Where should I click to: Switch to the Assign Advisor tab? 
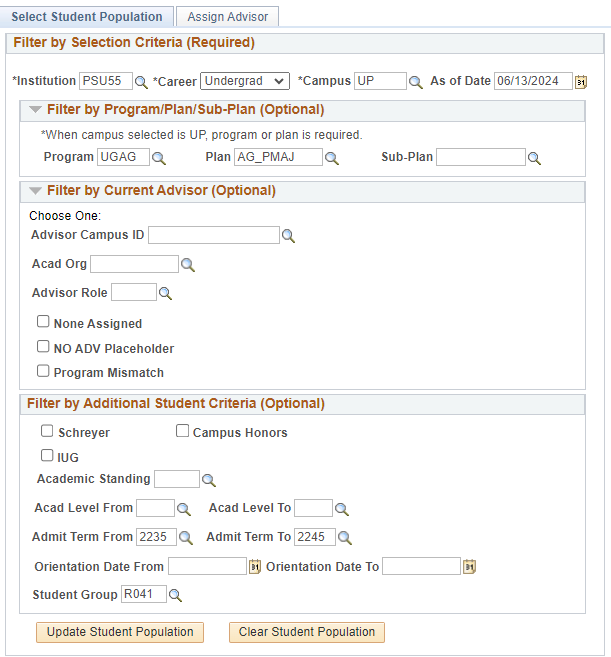click(x=226, y=17)
